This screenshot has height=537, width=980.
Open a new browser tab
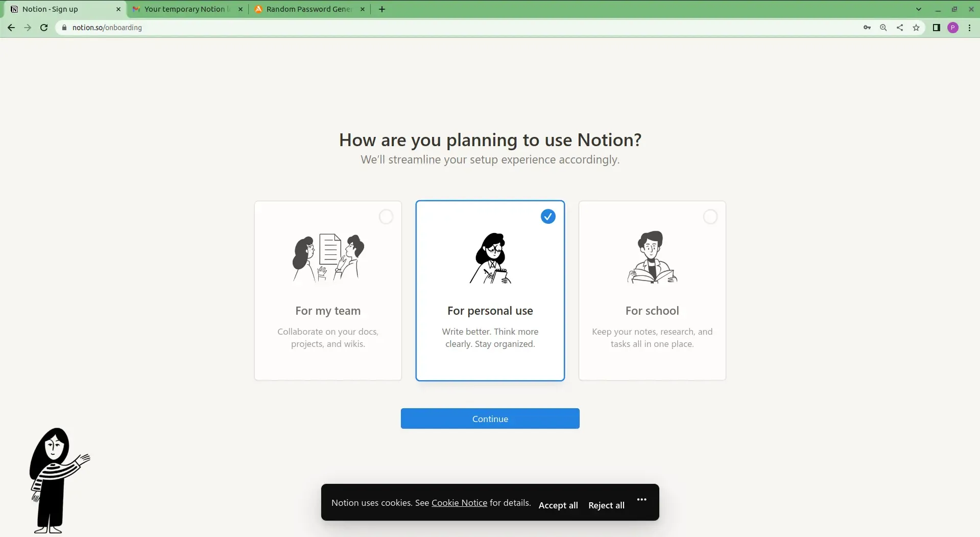click(x=382, y=9)
